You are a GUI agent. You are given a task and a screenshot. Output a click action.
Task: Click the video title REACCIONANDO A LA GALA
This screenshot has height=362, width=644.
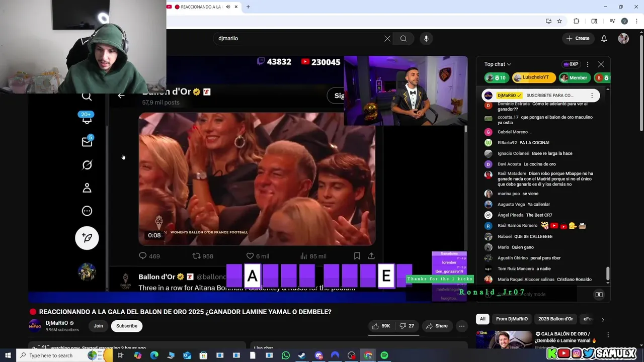tap(185, 312)
